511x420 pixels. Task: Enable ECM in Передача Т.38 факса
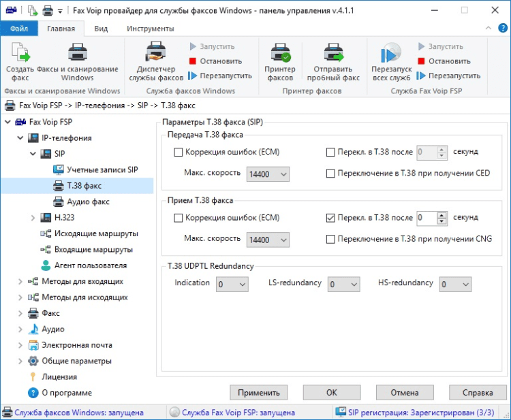pyautogui.click(x=179, y=152)
